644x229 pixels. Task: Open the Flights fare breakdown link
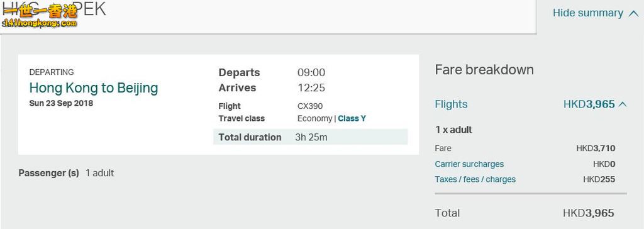coord(451,104)
